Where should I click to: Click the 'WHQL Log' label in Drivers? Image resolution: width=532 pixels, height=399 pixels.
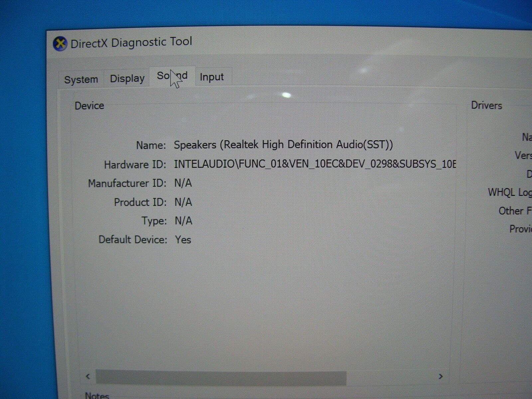[x=510, y=192]
